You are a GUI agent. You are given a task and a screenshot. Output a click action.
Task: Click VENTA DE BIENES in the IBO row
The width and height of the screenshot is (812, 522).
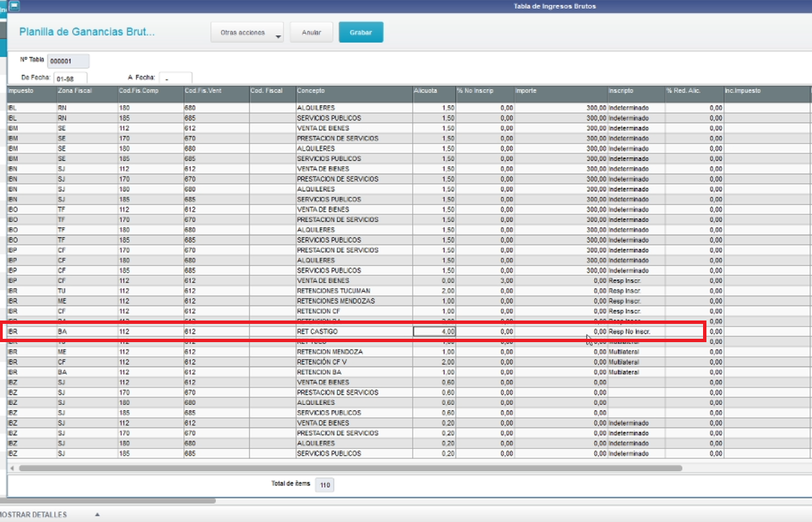point(354,210)
